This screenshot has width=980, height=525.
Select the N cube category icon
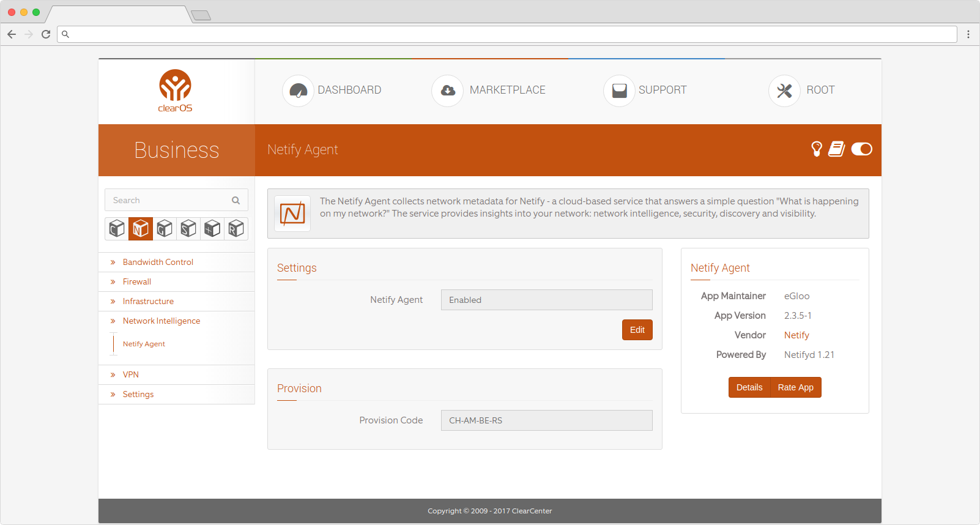pyautogui.click(x=141, y=229)
